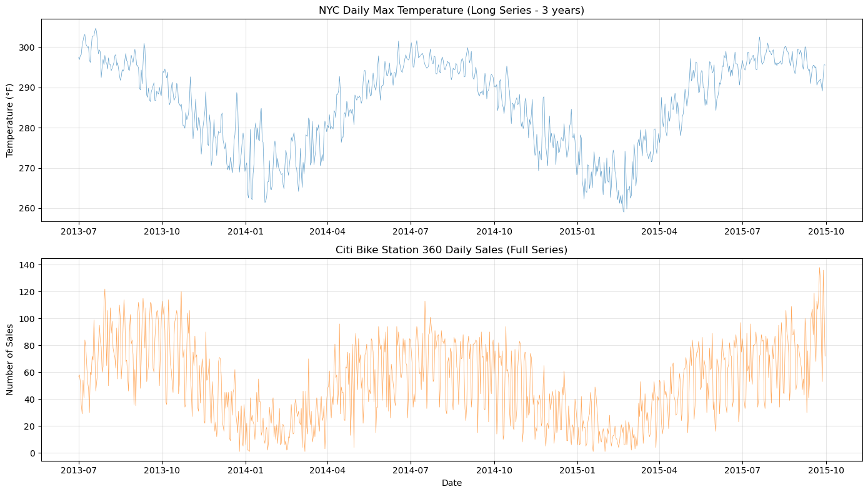Click the 300 tick on temperature y-axis
Viewport: 868px width, 494px height.
coord(29,48)
